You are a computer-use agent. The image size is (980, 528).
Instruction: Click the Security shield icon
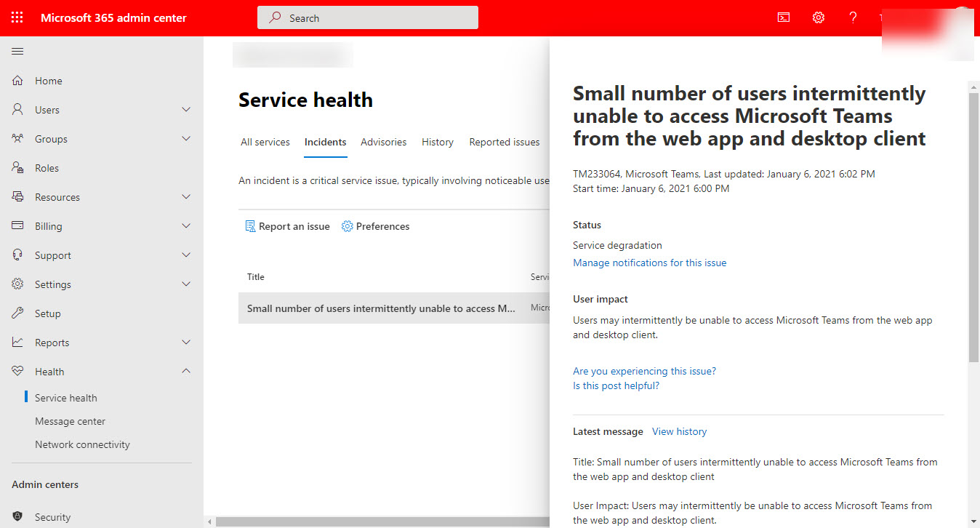(18, 517)
